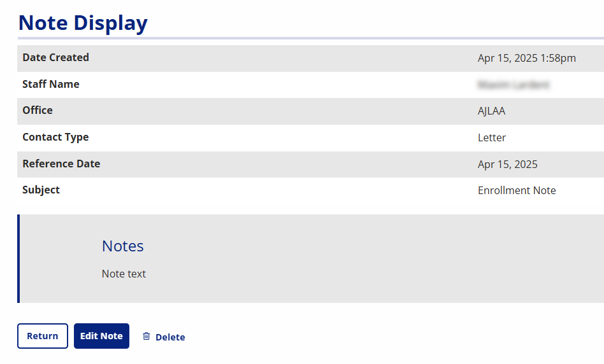Open the Edit Note button
The height and width of the screenshot is (364, 604).
(101, 336)
